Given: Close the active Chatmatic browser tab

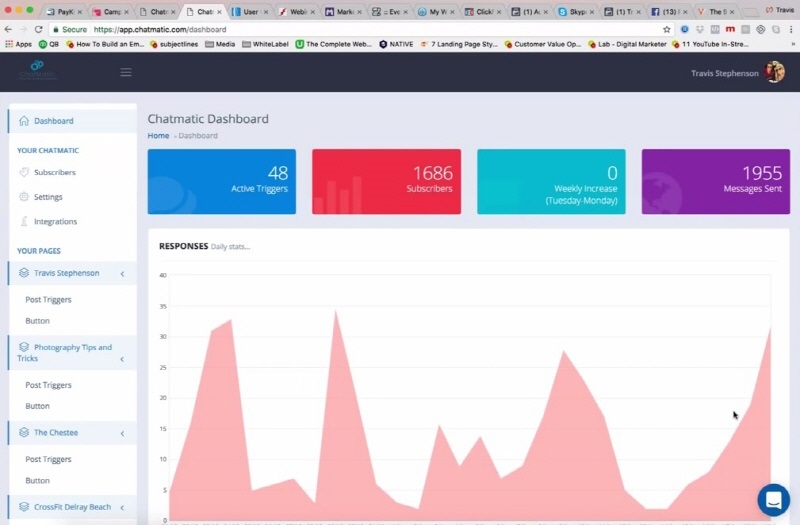Looking at the screenshot, I should pyautogui.click(x=219, y=12).
